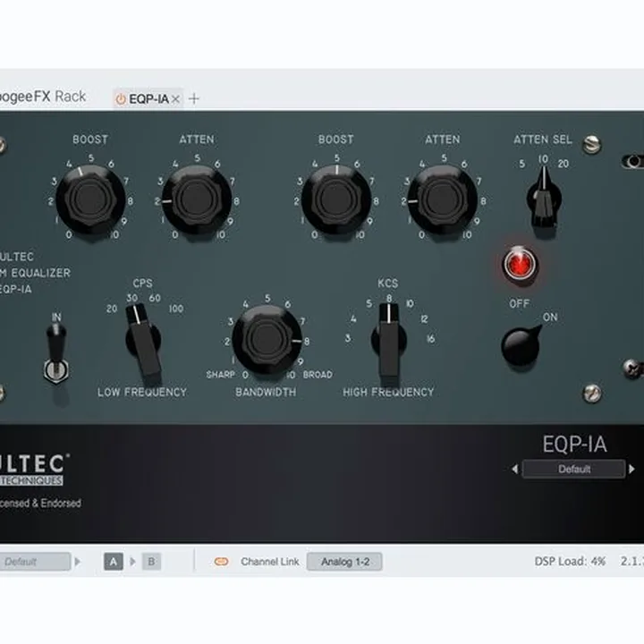Viewport: 644px width, 644px height.
Task: Select the EQP-IA rack tab
Action: pyautogui.click(x=148, y=98)
